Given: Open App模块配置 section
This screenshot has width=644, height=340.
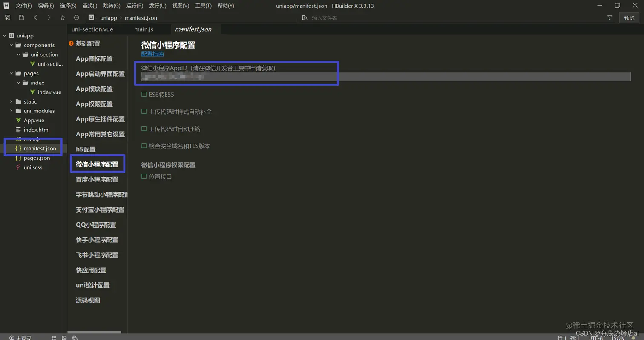Looking at the screenshot, I should coord(94,89).
